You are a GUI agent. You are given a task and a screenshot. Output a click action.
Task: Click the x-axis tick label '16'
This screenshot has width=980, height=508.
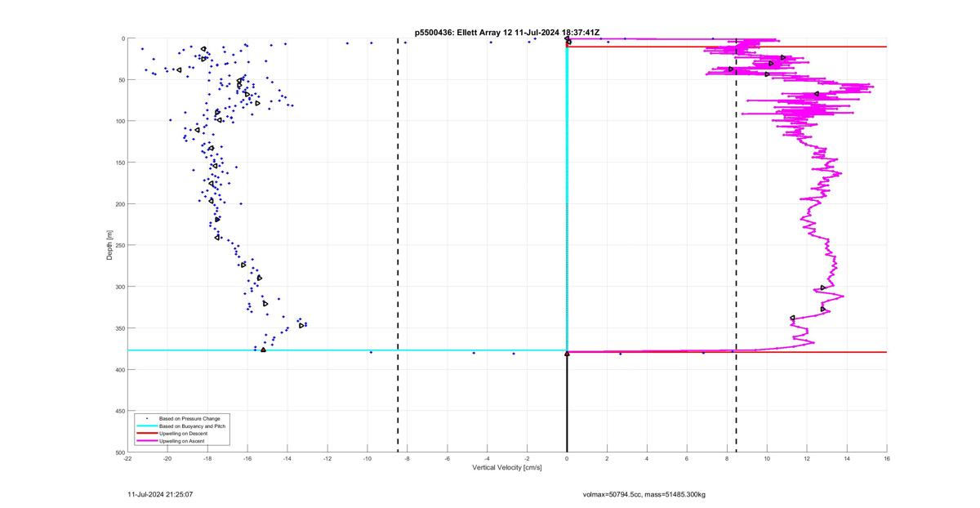click(887, 458)
